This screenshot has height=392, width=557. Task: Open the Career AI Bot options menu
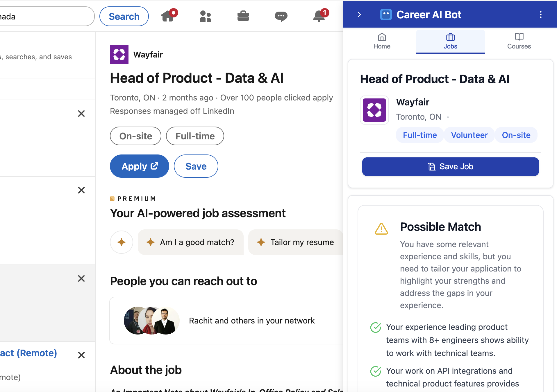(x=541, y=15)
